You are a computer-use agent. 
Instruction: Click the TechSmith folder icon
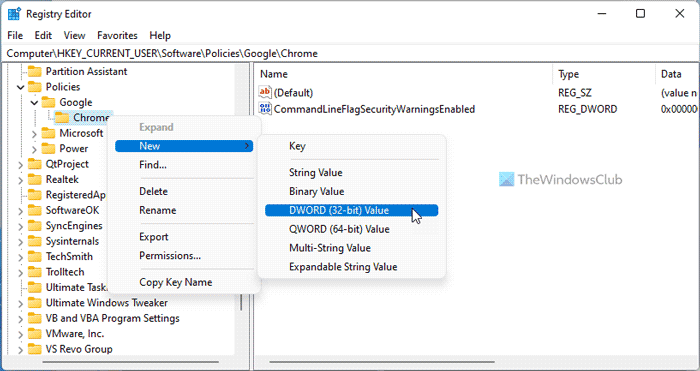point(34,256)
